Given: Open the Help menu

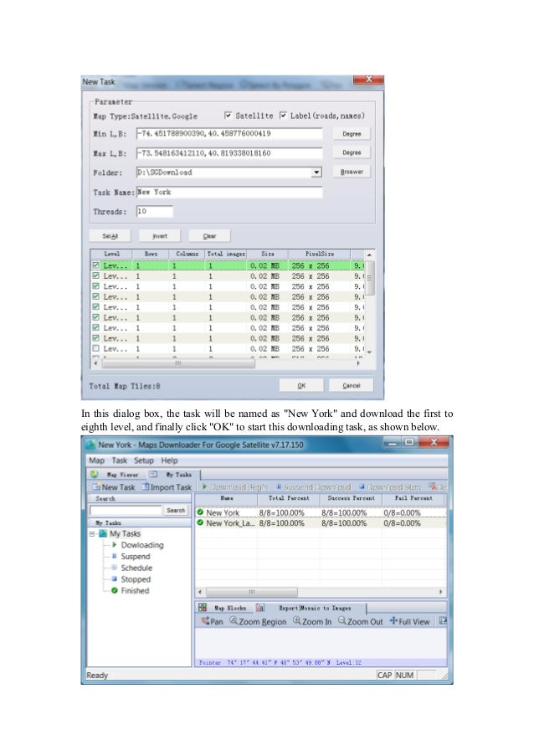Looking at the screenshot, I should tap(169, 460).
